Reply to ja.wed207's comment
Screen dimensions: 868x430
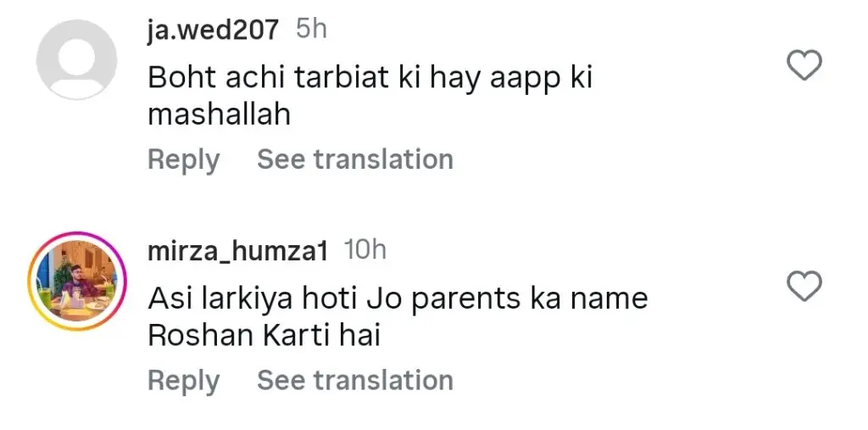[183, 159]
